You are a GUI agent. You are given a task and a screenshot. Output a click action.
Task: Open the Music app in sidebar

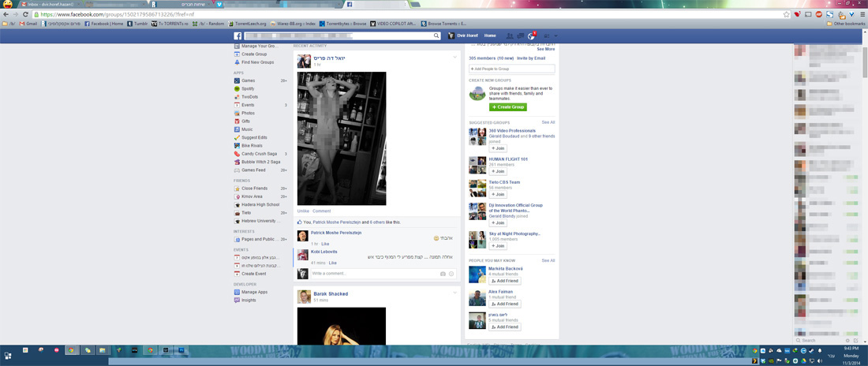(x=247, y=129)
